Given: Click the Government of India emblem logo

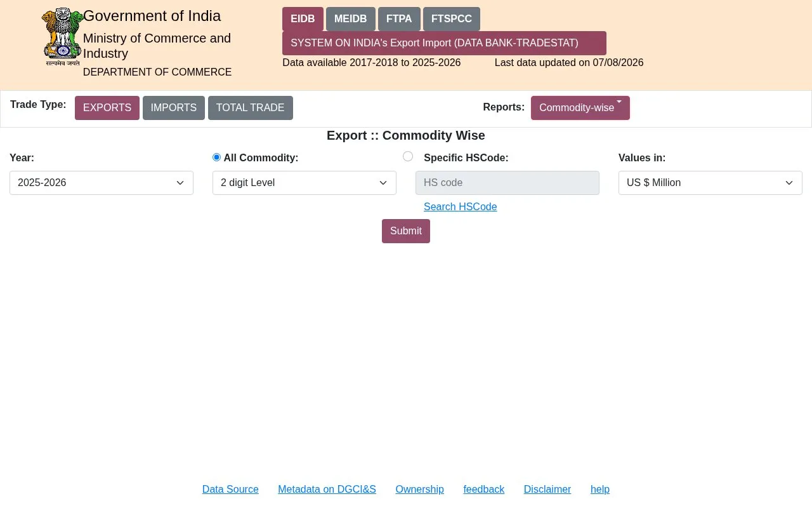Looking at the screenshot, I should (x=62, y=37).
